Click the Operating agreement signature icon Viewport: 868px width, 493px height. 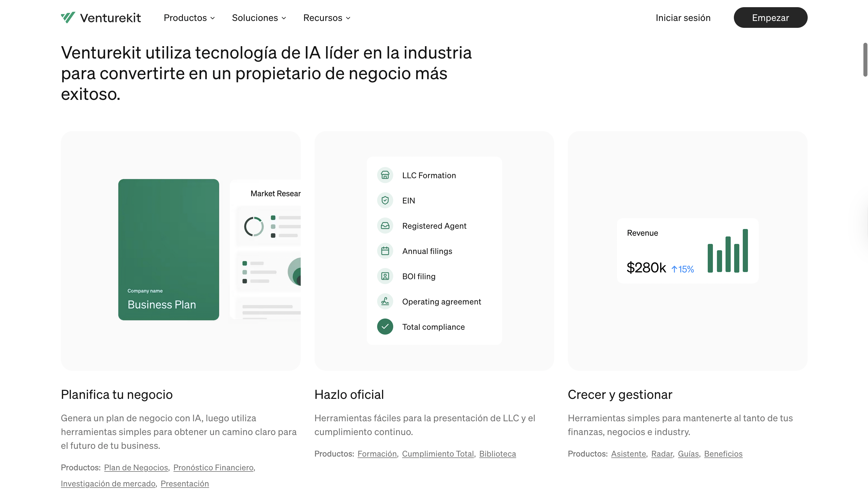[385, 301]
